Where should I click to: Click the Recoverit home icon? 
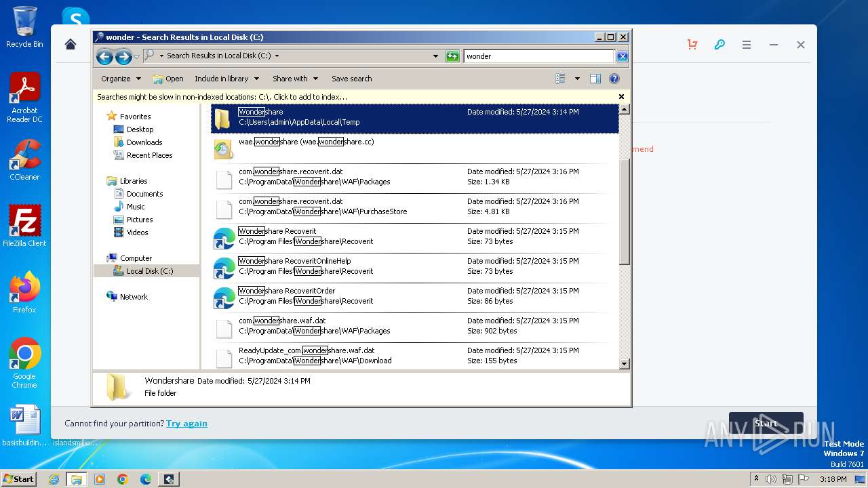71,44
